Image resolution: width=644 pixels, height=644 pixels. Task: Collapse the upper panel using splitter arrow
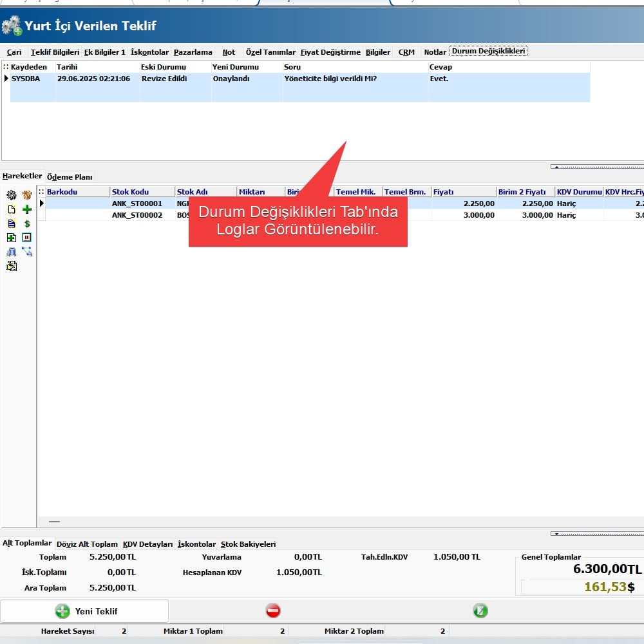(596, 167)
